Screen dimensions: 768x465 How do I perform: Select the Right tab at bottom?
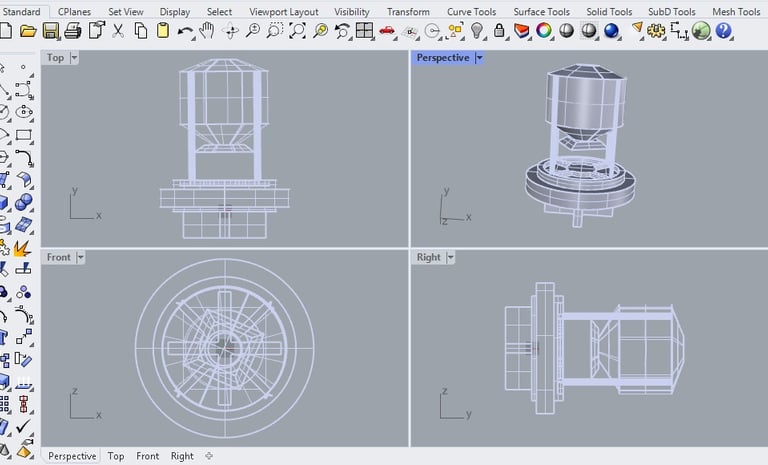(182, 456)
